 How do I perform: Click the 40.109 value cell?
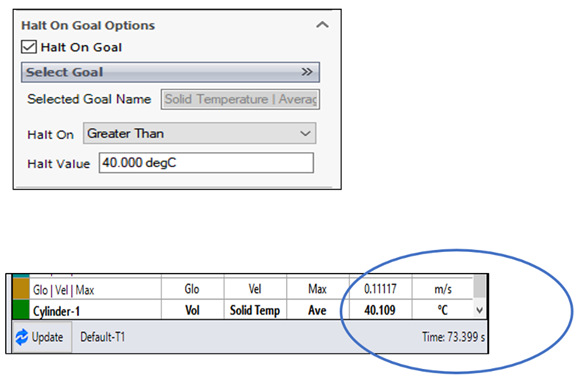click(x=380, y=310)
